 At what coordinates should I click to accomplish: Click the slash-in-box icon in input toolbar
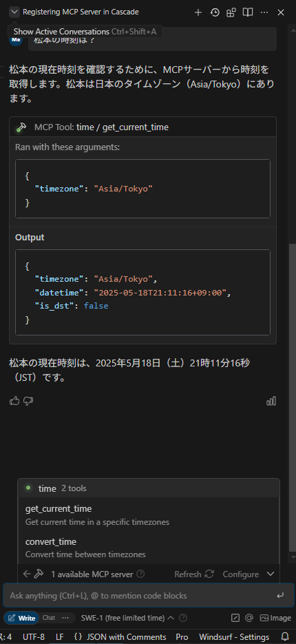235,618
